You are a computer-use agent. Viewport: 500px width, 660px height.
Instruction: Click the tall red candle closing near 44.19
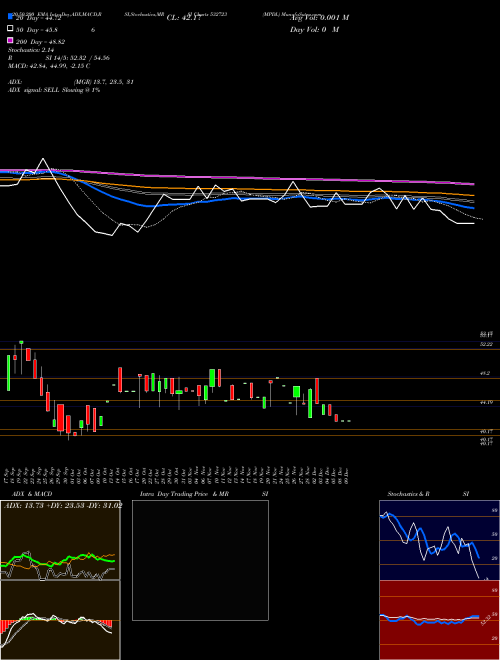(316, 391)
